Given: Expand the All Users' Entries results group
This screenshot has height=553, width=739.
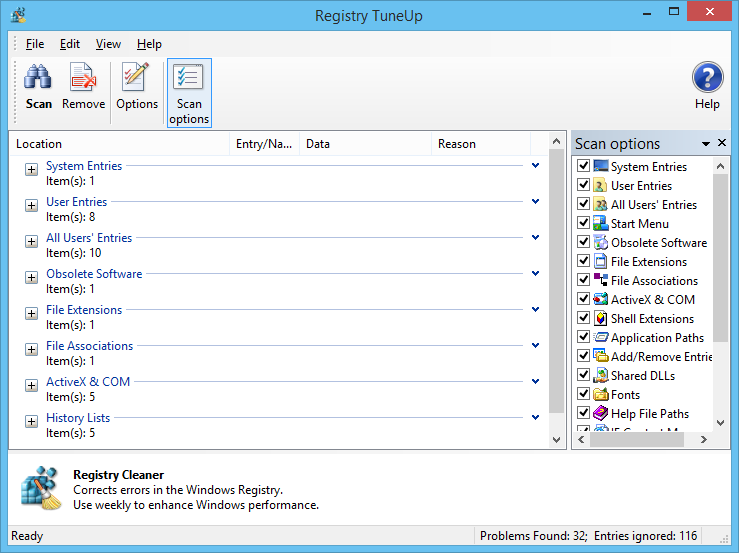Looking at the screenshot, I should click(32, 241).
